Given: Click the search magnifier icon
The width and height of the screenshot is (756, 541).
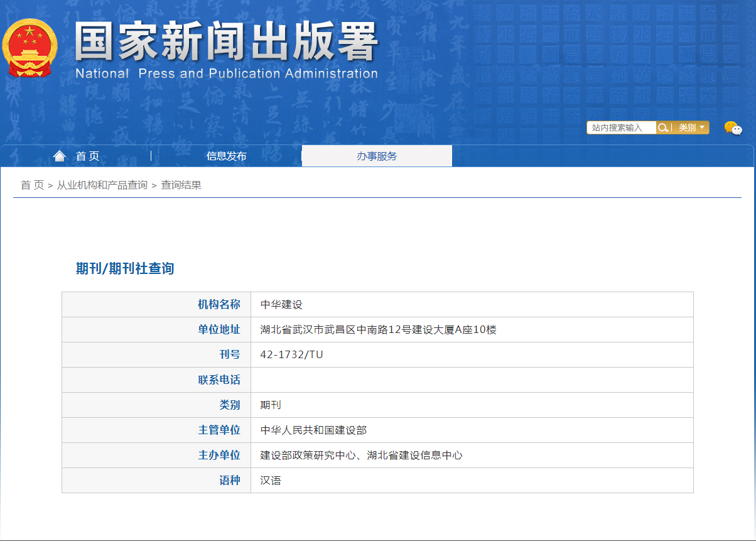Looking at the screenshot, I should coord(662,128).
